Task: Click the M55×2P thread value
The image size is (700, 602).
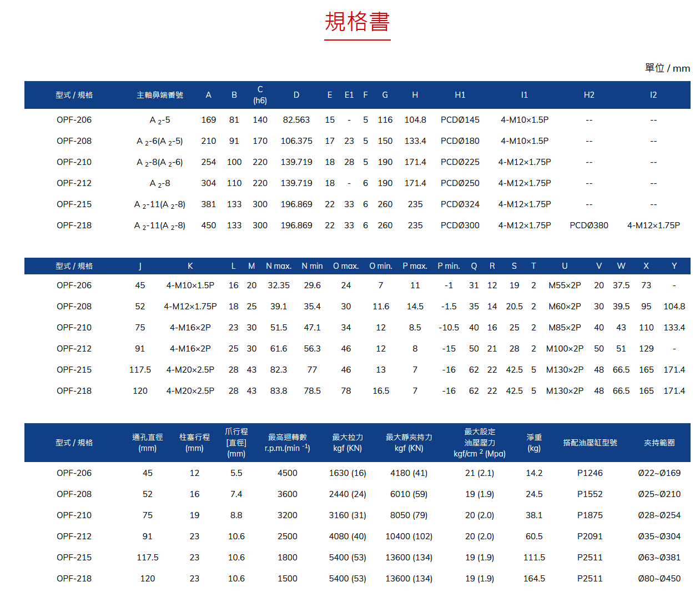Action: point(564,285)
